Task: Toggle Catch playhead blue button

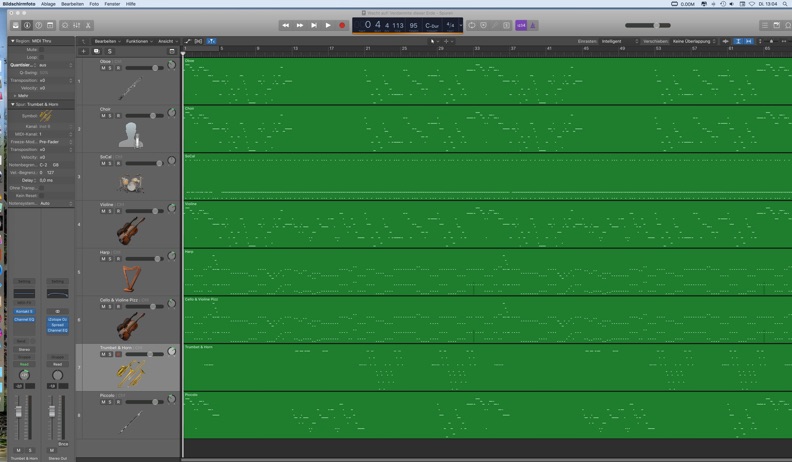Action: (x=211, y=41)
